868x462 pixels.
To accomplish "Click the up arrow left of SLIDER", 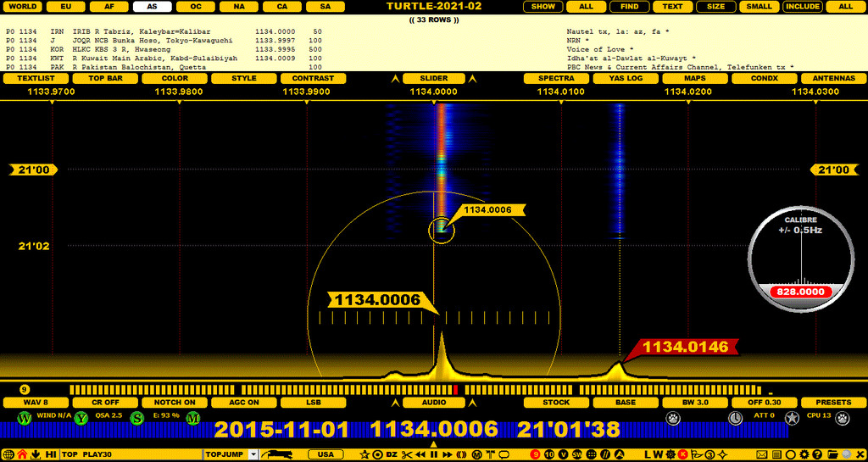I will coord(394,79).
